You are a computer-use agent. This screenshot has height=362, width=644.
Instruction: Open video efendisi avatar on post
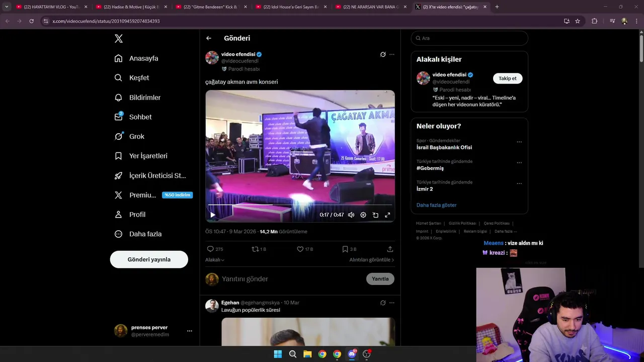click(x=212, y=57)
